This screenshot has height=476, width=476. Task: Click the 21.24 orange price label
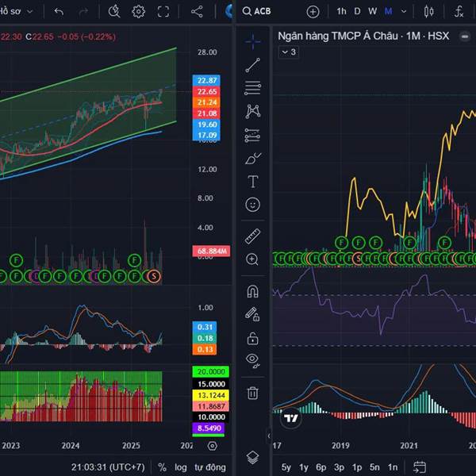coord(206,102)
